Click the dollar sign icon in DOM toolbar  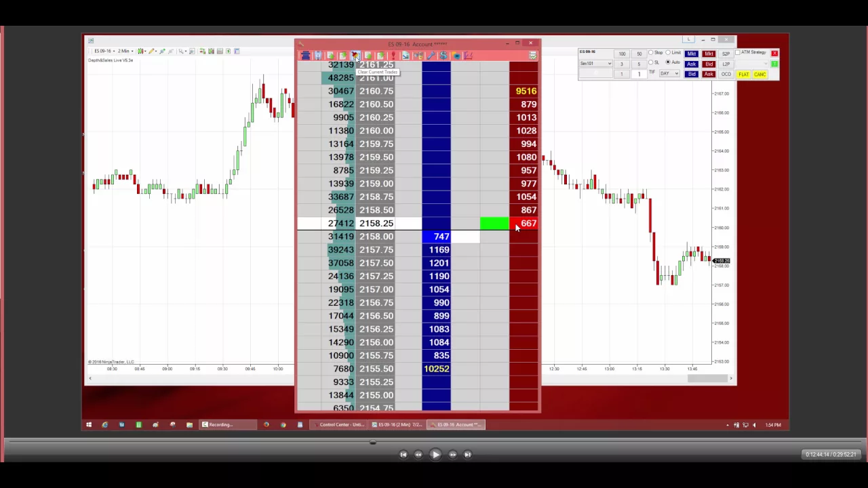[x=443, y=56]
